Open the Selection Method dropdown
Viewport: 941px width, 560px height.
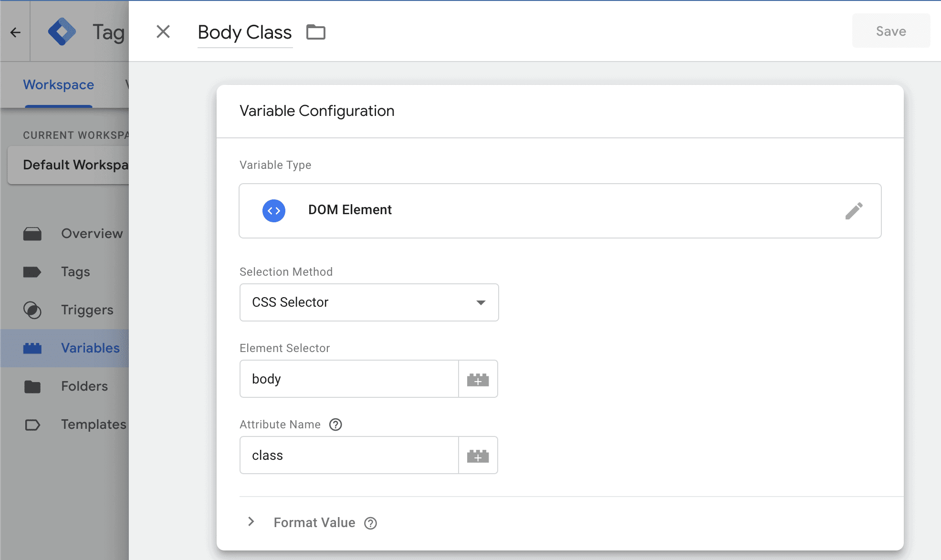[x=369, y=302]
